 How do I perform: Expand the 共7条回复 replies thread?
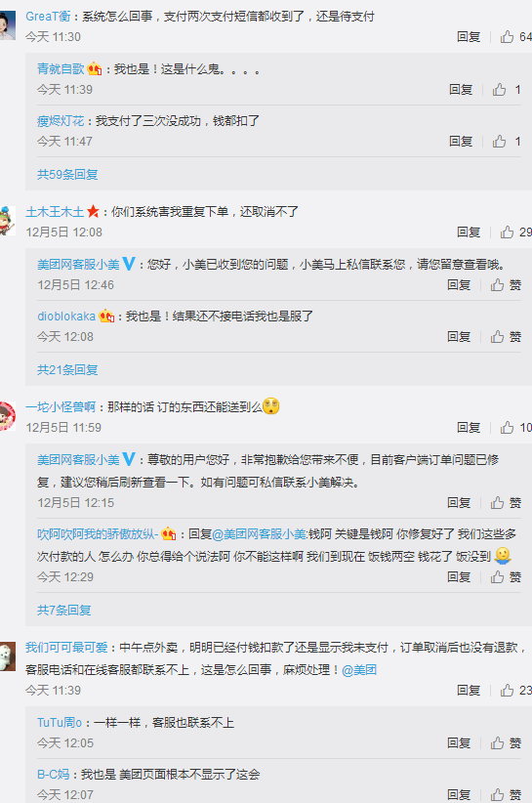point(64,610)
